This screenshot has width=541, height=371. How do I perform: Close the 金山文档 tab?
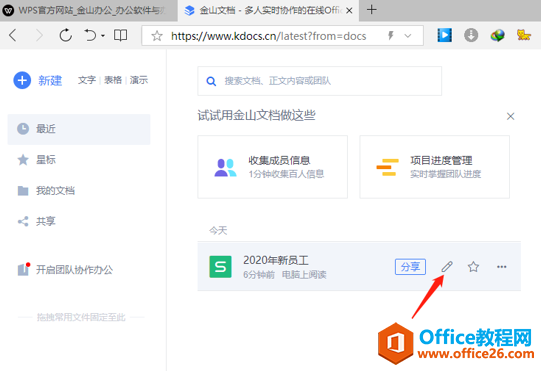click(349, 11)
